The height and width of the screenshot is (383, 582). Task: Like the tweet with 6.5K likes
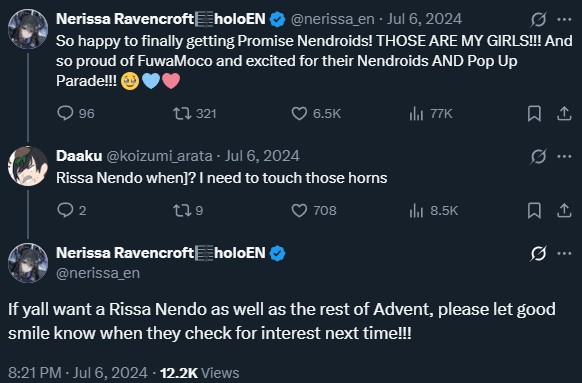pyautogui.click(x=316, y=113)
